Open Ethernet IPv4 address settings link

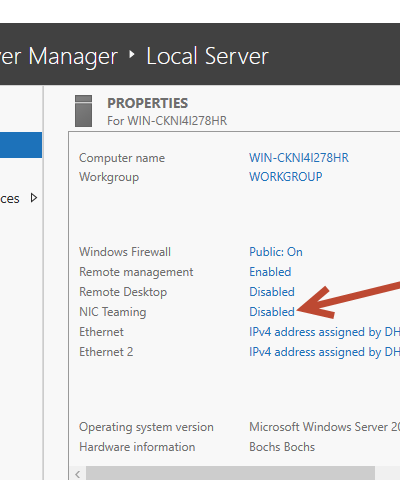(324, 332)
